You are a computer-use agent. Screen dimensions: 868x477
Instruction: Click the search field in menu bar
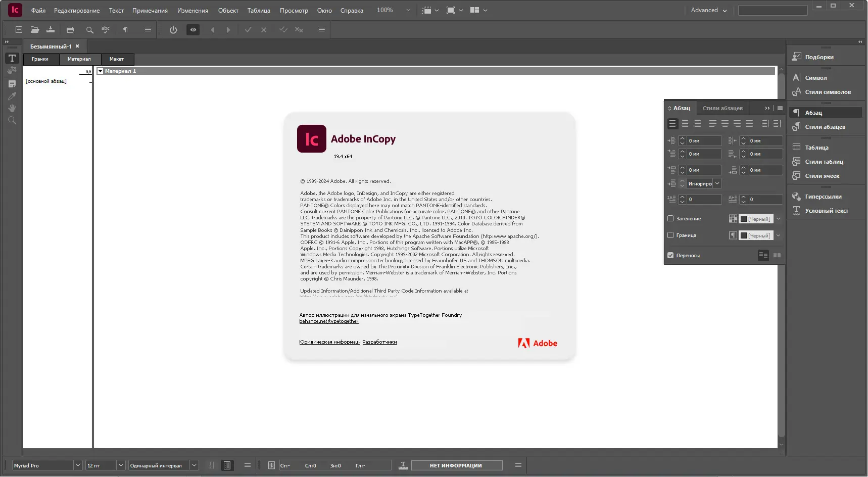coord(773,10)
